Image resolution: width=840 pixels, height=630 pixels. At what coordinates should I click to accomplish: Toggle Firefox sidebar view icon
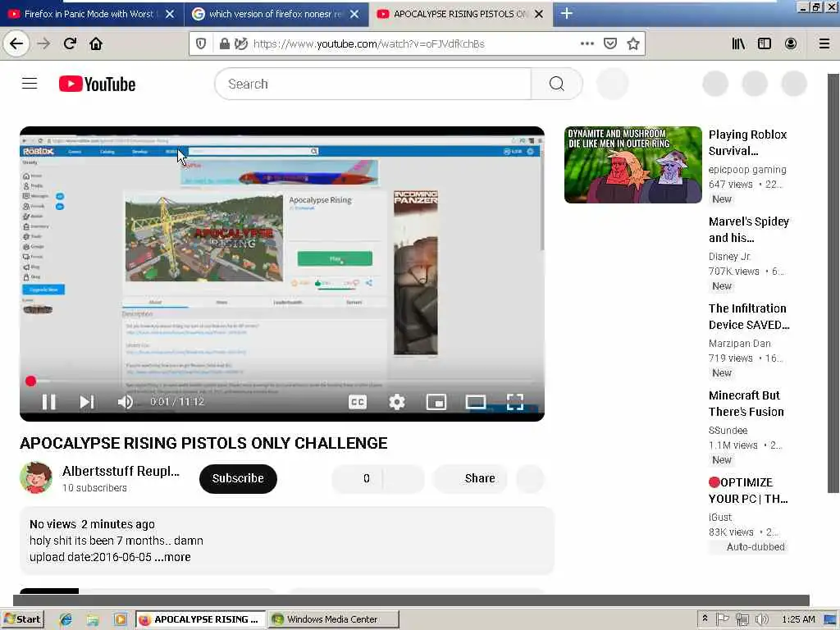tap(765, 43)
